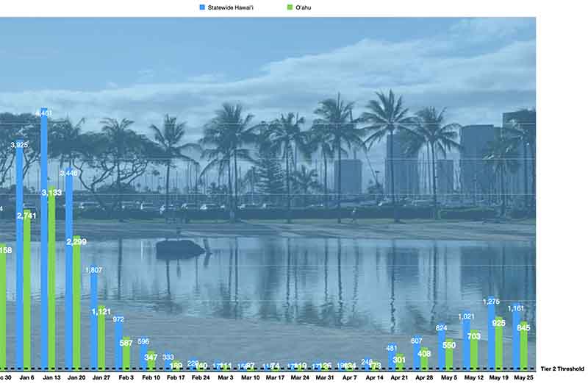Select the green 3,133 bar for Jan 13
The height and width of the screenshot is (384, 588).
[x=51, y=280]
